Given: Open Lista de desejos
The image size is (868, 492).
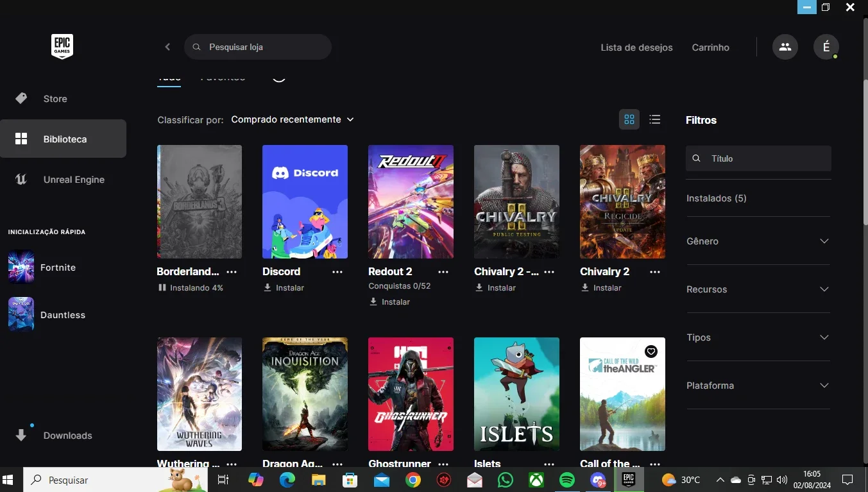Looking at the screenshot, I should [636, 47].
